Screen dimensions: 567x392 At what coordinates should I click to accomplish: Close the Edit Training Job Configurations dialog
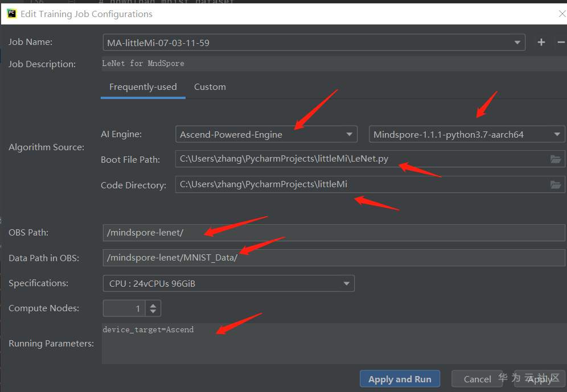pyautogui.click(x=562, y=14)
